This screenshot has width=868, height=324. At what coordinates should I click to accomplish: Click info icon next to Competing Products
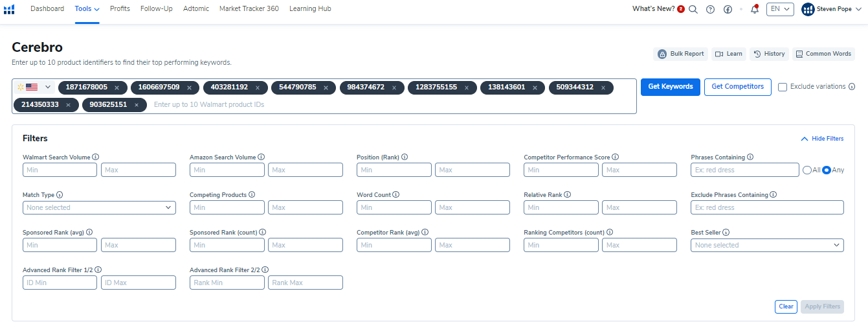click(x=252, y=194)
